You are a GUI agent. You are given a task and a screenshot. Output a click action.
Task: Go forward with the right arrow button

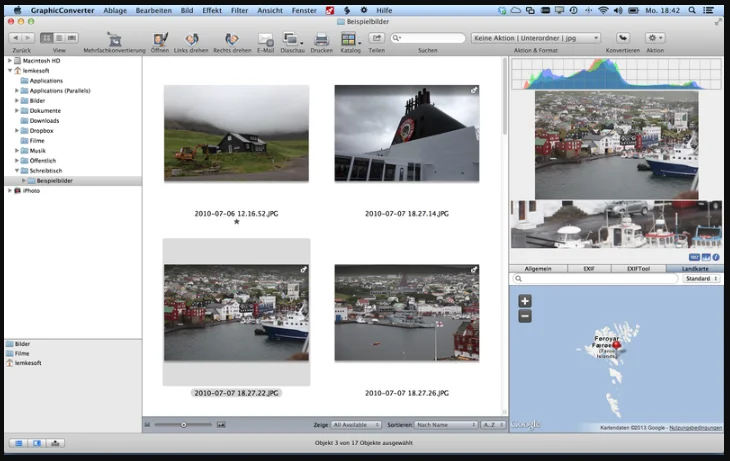coord(28,38)
